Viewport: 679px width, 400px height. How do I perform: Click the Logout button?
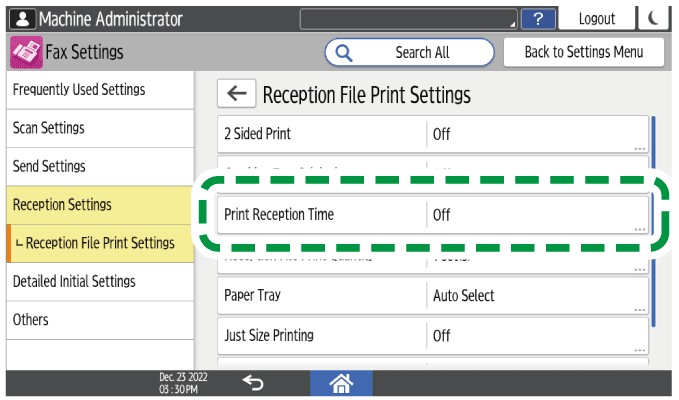596,19
